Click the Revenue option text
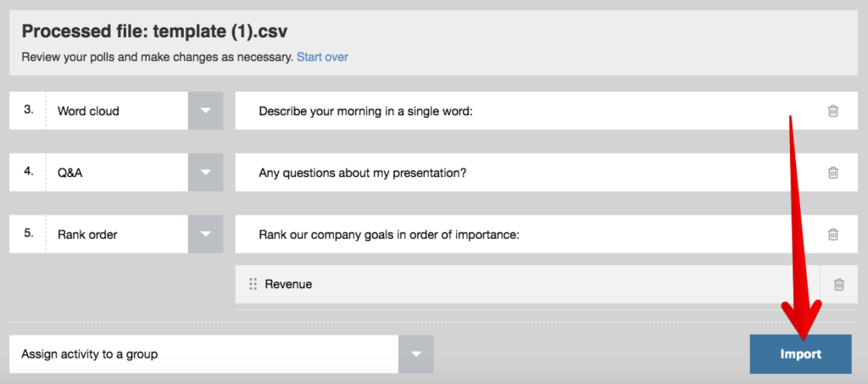The image size is (868, 384). 288,285
